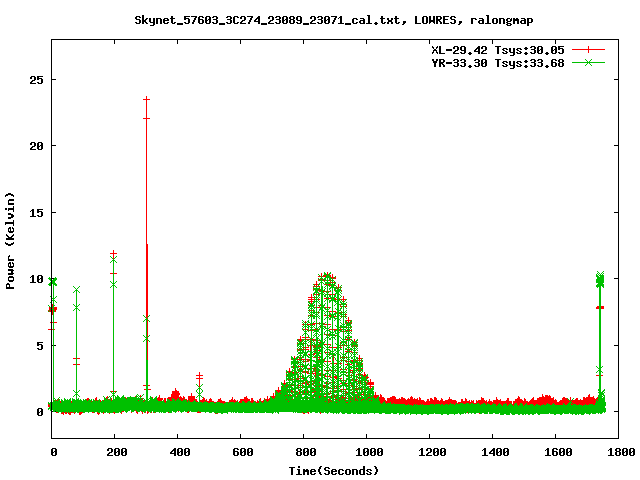Click the red XL legend line sample

click(x=589, y=49)
